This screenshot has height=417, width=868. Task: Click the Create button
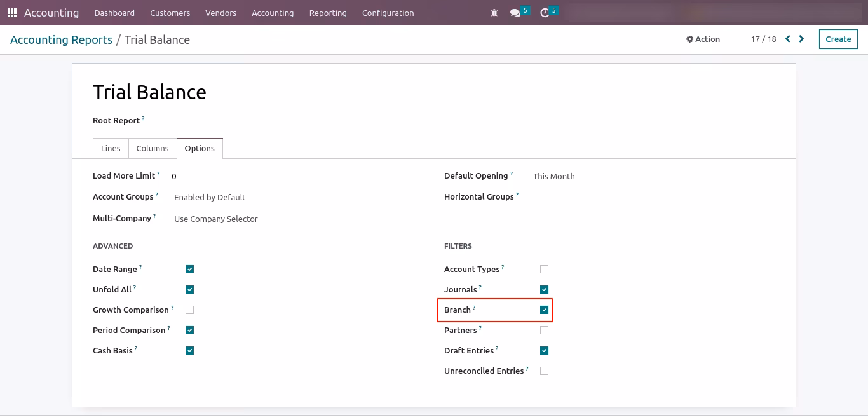tap(838, 39)
